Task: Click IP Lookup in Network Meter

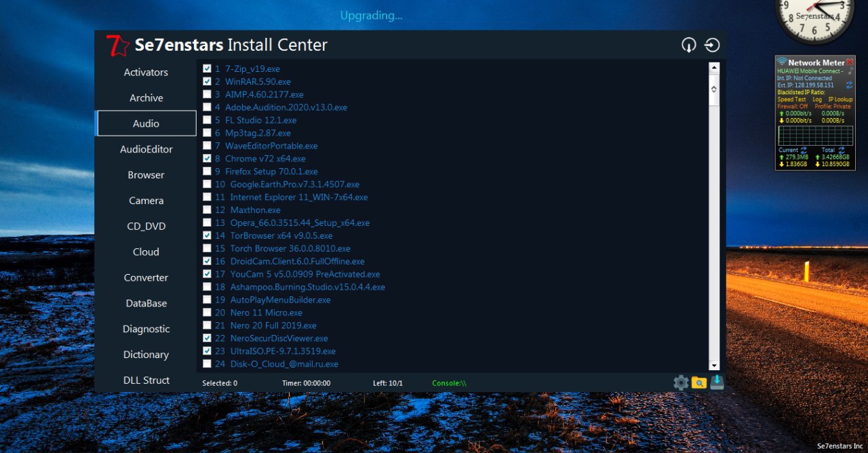Action: [x=840, y=100]
